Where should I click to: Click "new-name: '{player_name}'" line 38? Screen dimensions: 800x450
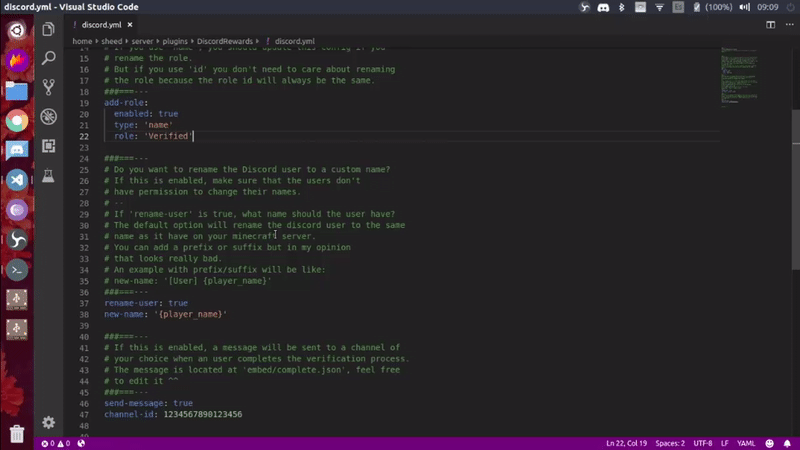[165, 314]
